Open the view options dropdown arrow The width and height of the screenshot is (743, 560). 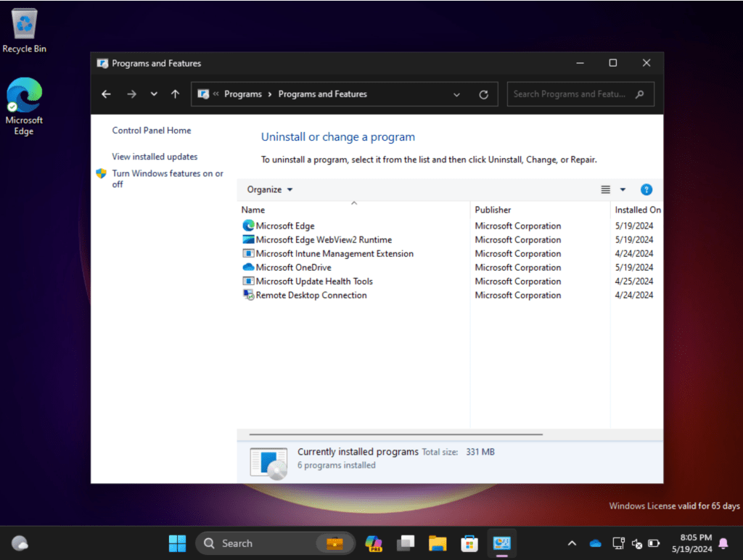623,189
